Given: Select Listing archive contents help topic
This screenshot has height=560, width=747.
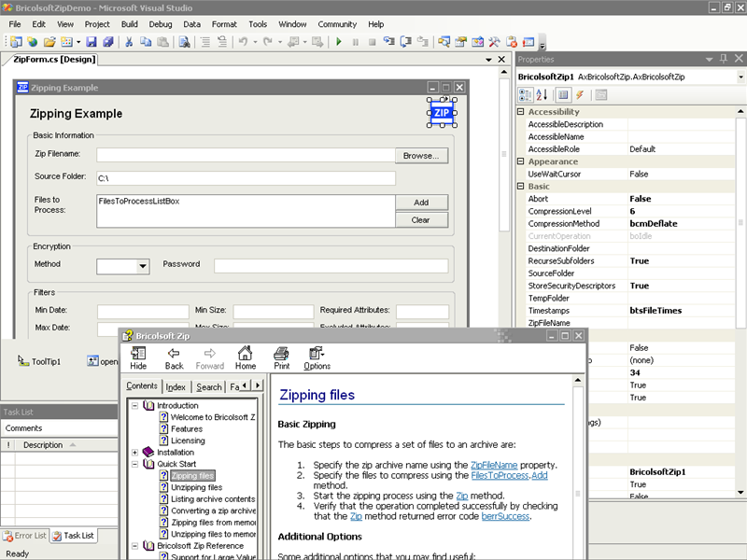Looking at the screenshot, I should [213, 499].
